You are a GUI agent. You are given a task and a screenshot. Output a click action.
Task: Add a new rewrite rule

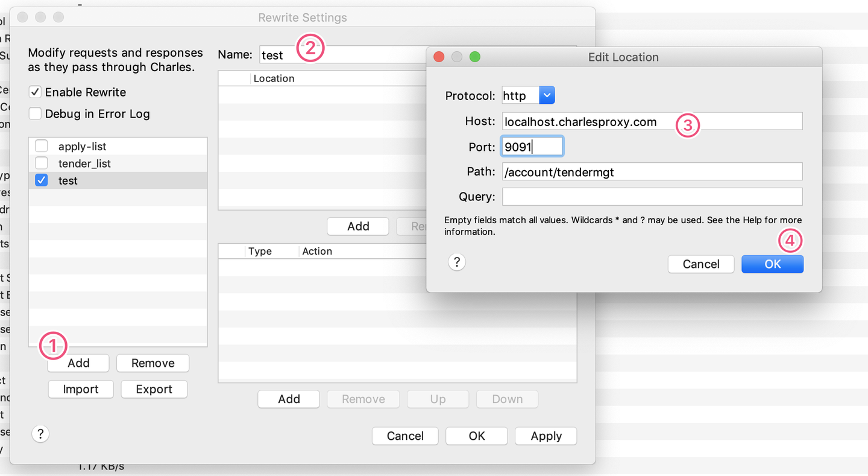tap(289, 399)
